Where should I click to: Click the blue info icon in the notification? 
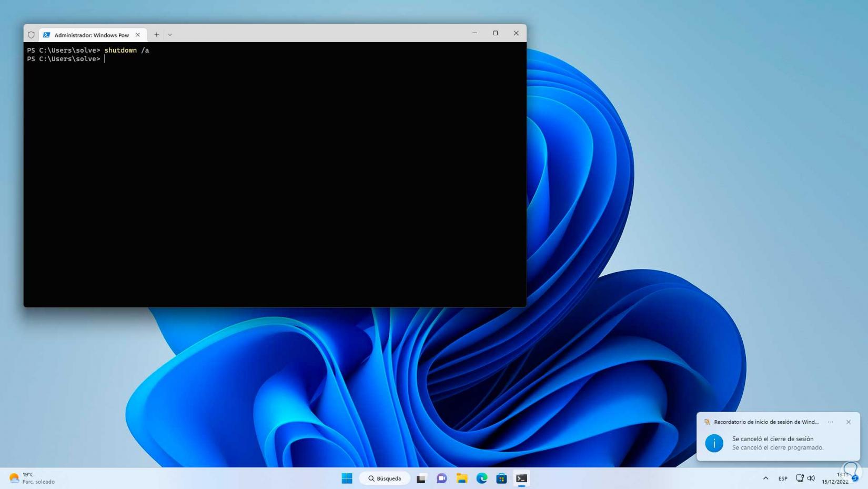click(x=714, y=443)
